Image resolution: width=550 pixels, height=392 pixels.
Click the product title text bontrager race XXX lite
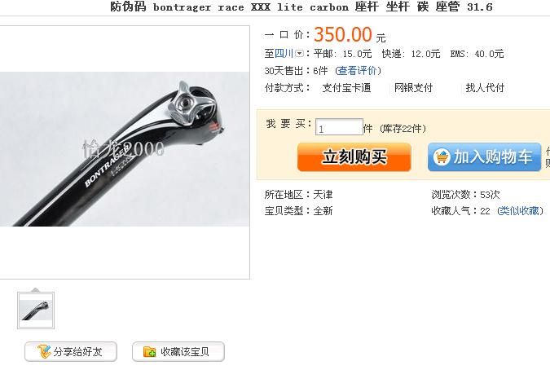pyautogui.click(x=227, y=7)
